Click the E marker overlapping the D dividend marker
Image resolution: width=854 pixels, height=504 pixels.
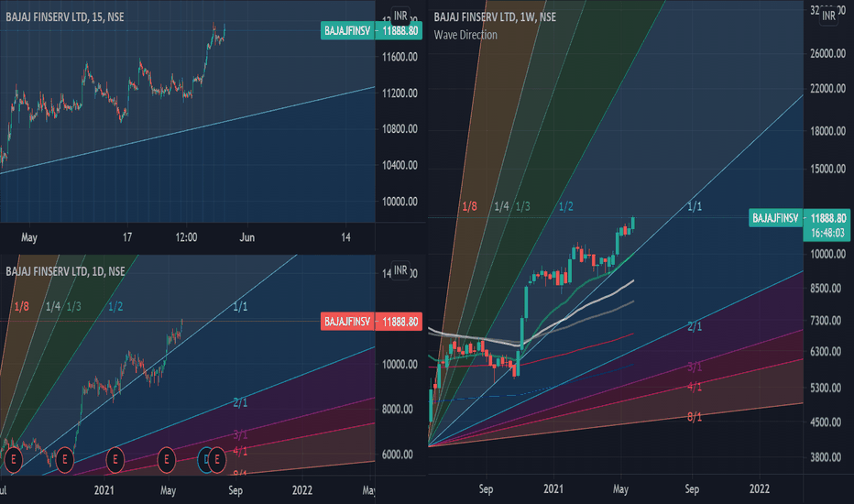coord(217,460)
